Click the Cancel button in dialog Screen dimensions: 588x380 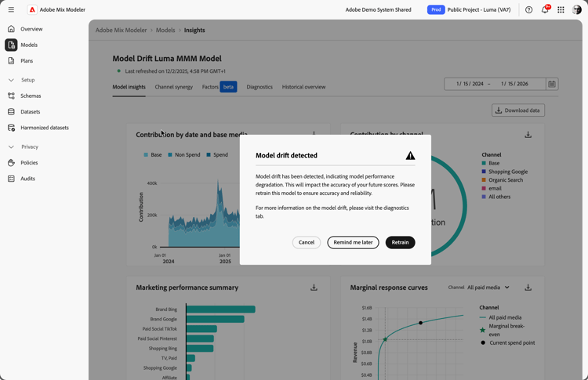coord(307,242)
